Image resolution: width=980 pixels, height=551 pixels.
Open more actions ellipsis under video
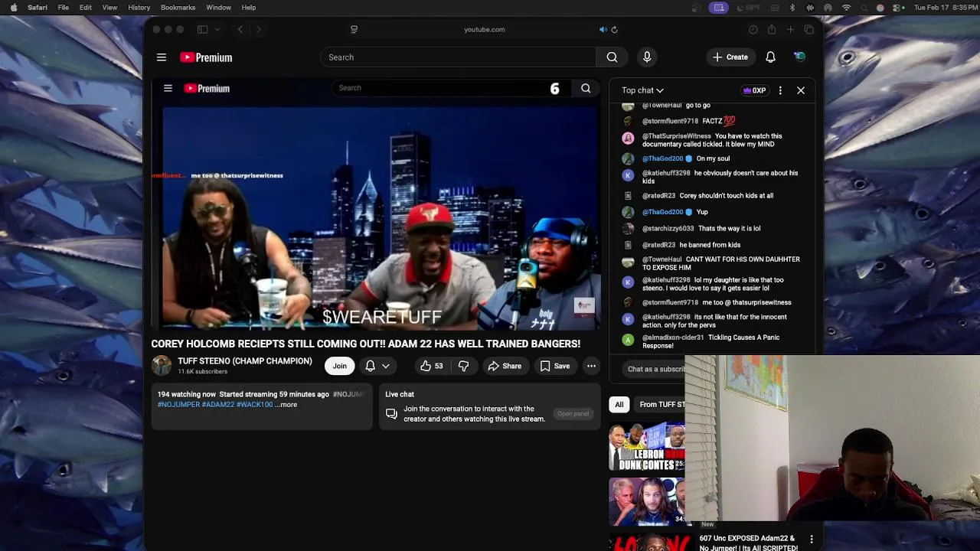point(591,366)
